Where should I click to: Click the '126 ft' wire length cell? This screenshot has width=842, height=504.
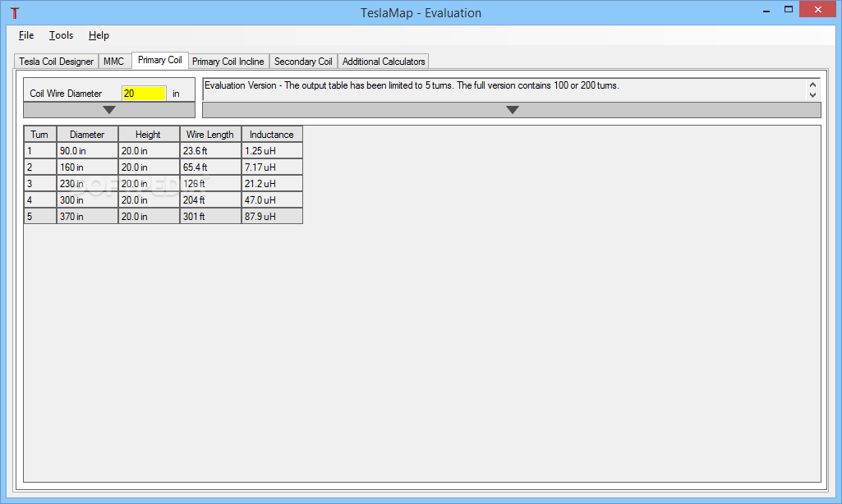(210, 184)
